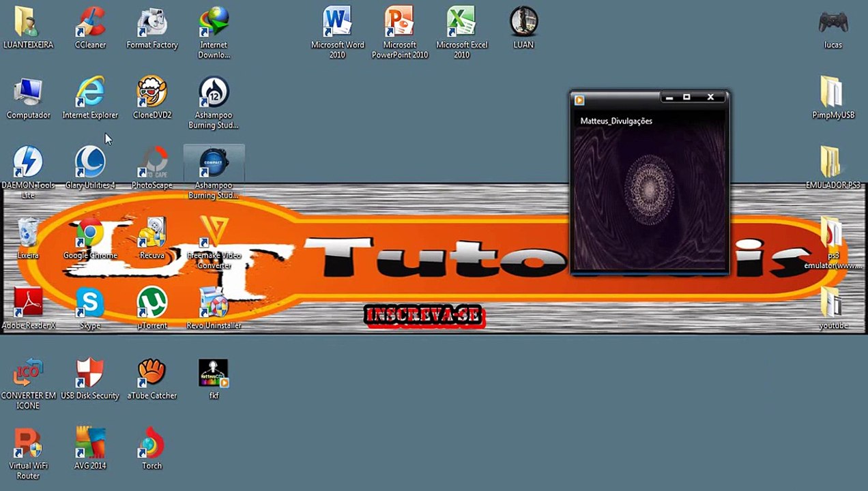Open the EMULADOR PS3 folder
The image size is (868, 491).
tap(833, 168)
